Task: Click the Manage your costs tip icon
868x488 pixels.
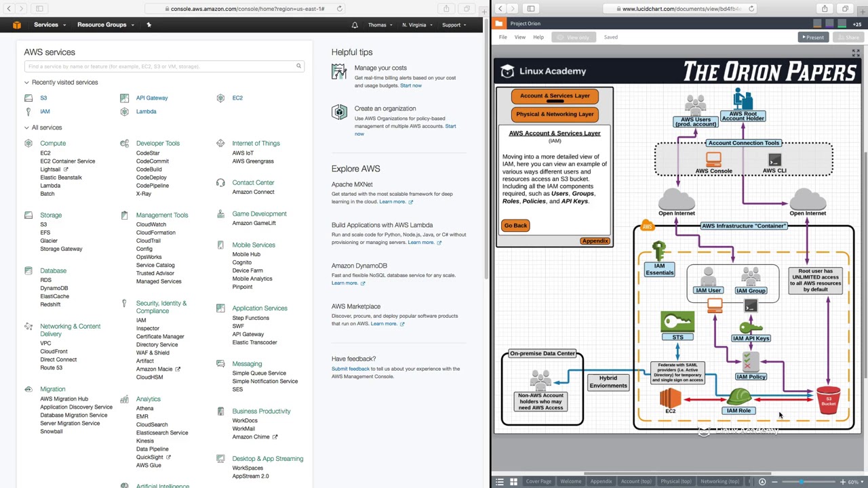Action: click(339, 72)
